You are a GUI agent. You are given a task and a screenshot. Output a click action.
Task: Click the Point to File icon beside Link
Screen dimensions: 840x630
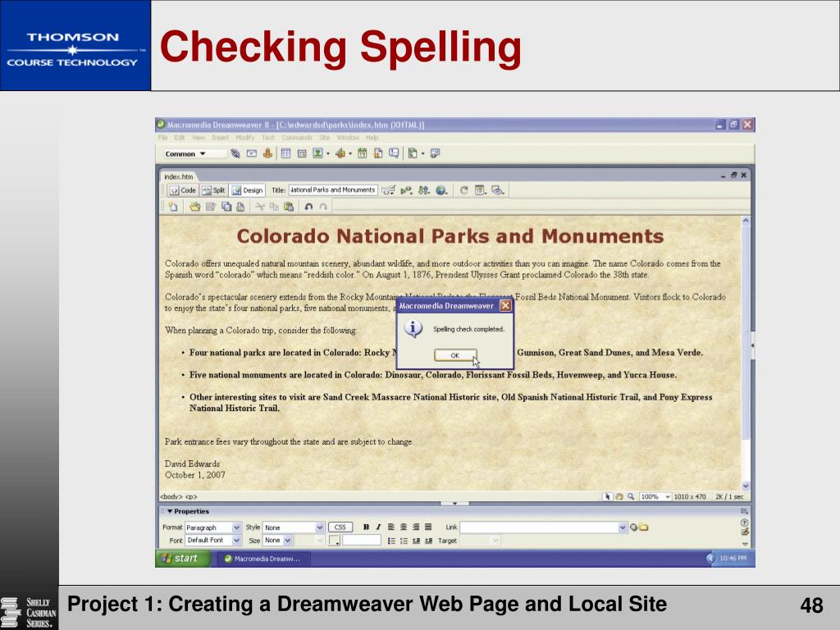[x=634, y=527]
